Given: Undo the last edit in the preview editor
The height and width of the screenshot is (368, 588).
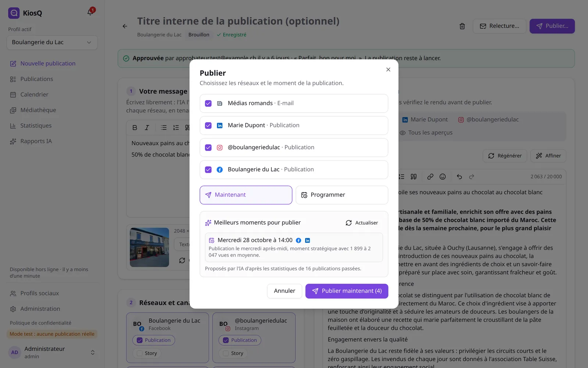Looking at the screenshot, I should [x=459, y=177].
